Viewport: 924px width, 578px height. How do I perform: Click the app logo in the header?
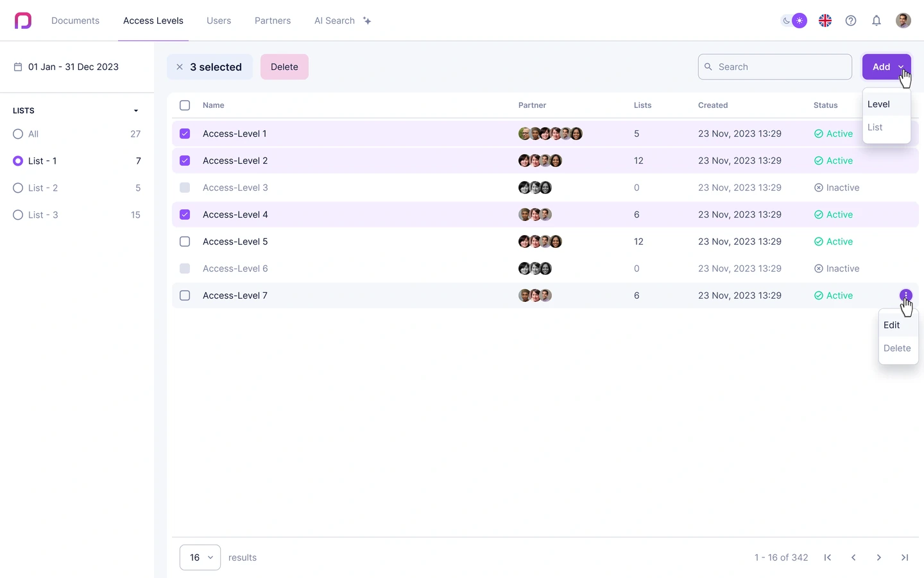point(23,21)
